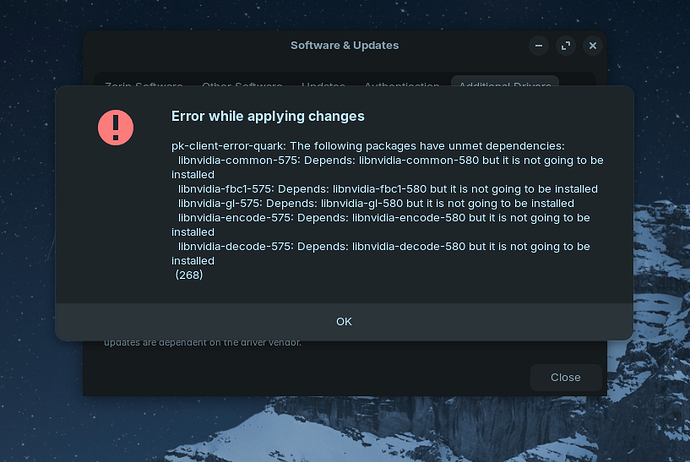Click the red error exclamation icon
This screenshot has width=690, height=462.
tap(115, 127)
